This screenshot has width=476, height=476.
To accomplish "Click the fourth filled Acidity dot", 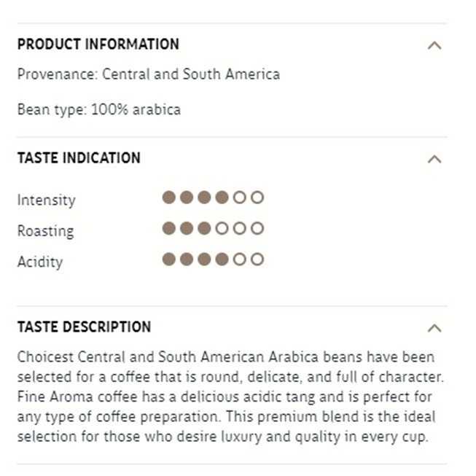I will coord(222,260).
